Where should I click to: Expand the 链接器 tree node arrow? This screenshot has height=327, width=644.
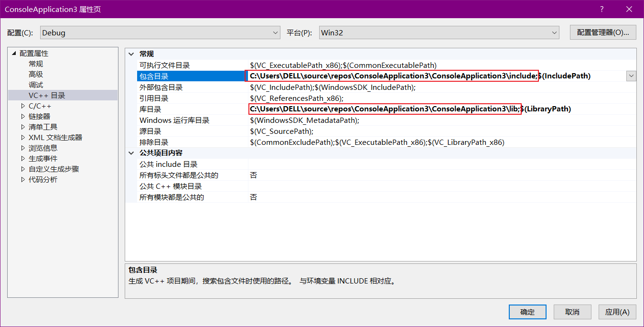pos(23,116)
